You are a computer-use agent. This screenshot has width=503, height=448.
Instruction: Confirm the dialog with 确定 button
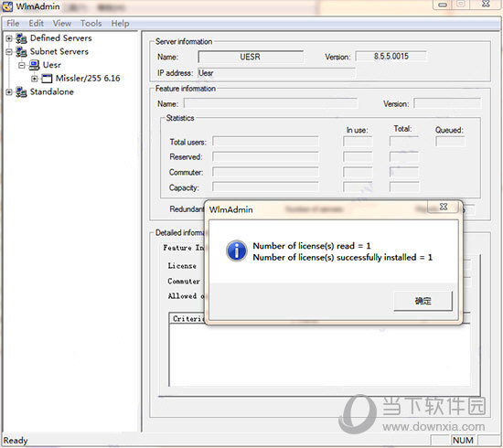[x=423, y=301]
